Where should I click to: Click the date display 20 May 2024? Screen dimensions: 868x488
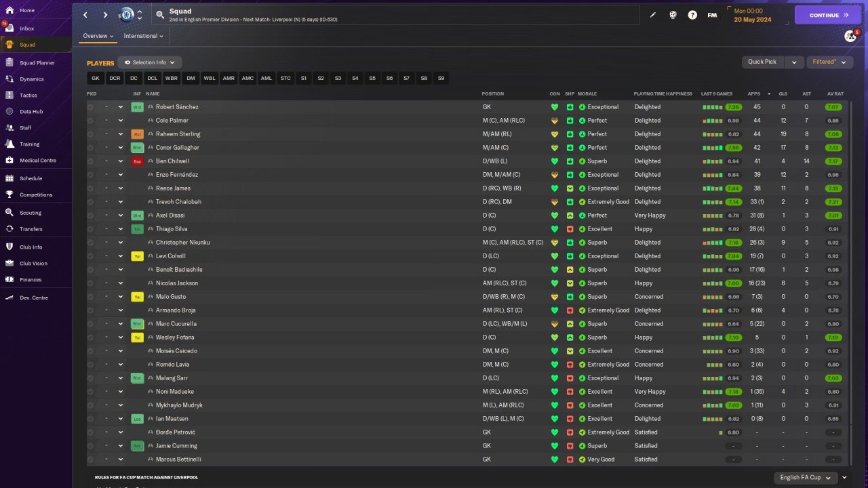[x=753, y=19]
